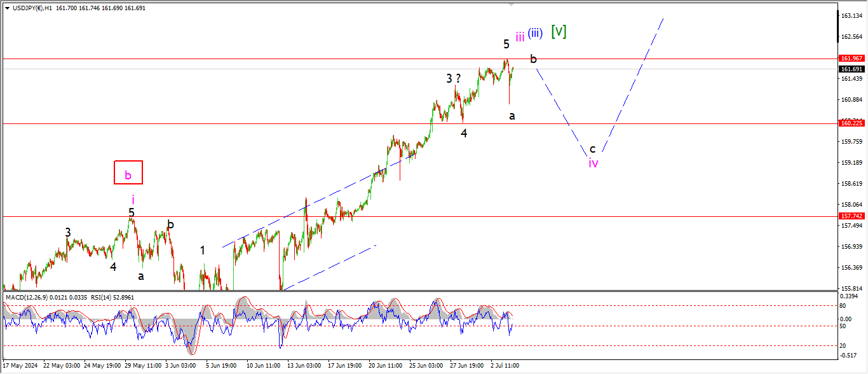Click the red 160.225 price level tag
Image resolution: width=868 pixels, height=374 pixels.
[851, 123]
